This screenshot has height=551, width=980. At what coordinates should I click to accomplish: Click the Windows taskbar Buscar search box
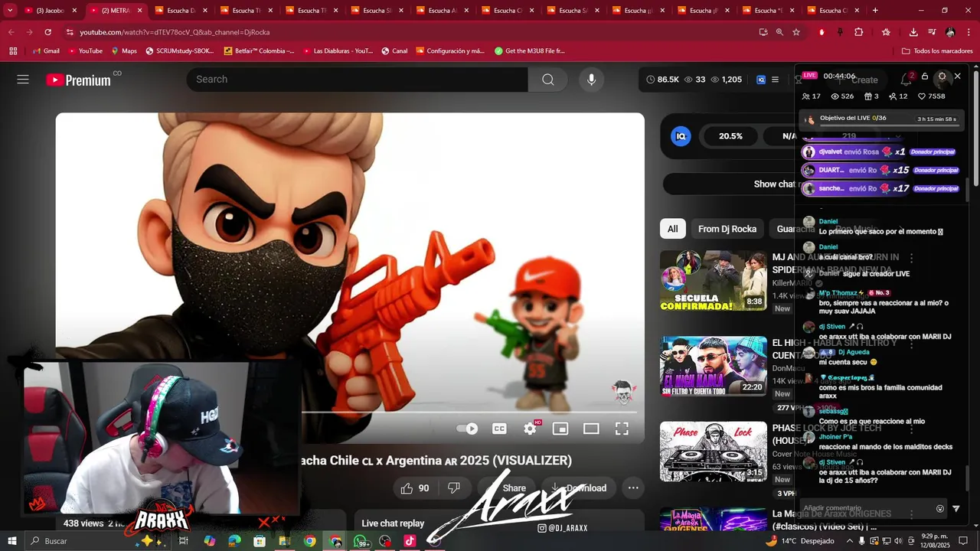[80, 541]
